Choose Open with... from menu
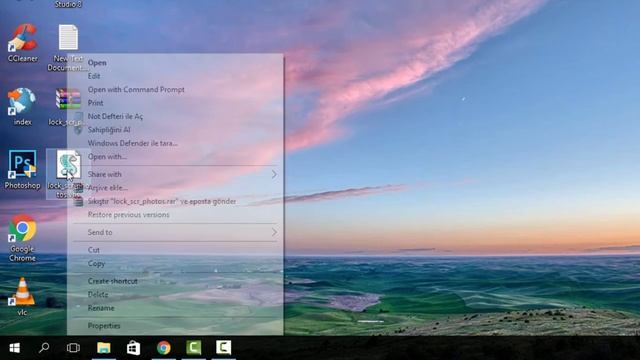640x360 pixels. [x=107, y=157]
